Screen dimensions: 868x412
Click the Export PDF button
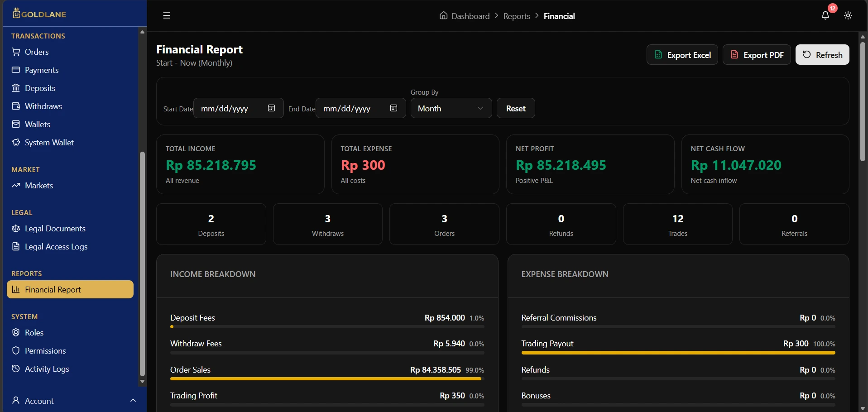click(757, 55)
